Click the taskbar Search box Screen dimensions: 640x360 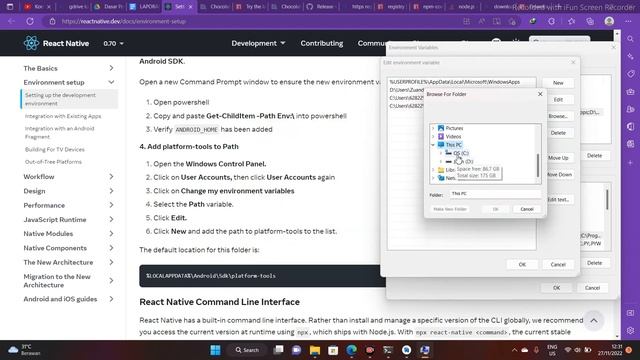pos(248,350)
